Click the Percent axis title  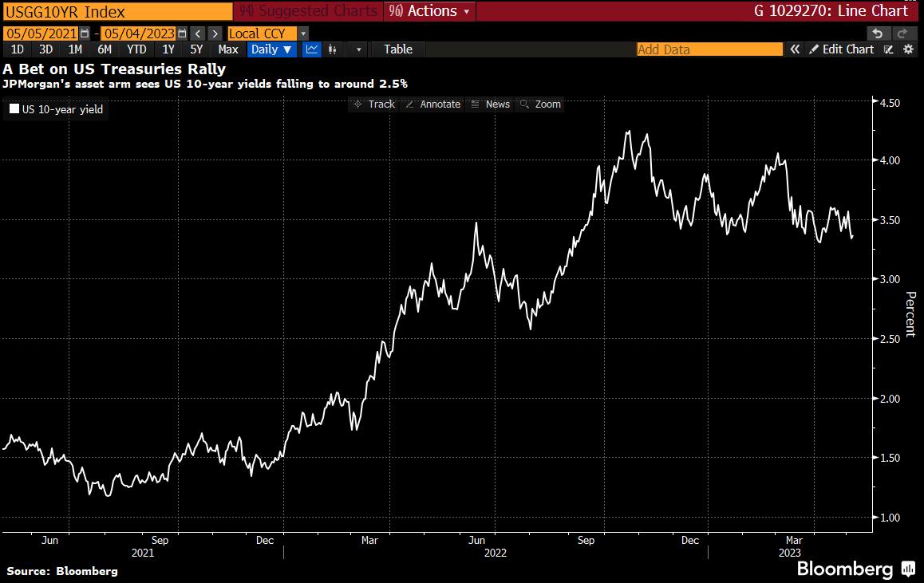[911, 314]
